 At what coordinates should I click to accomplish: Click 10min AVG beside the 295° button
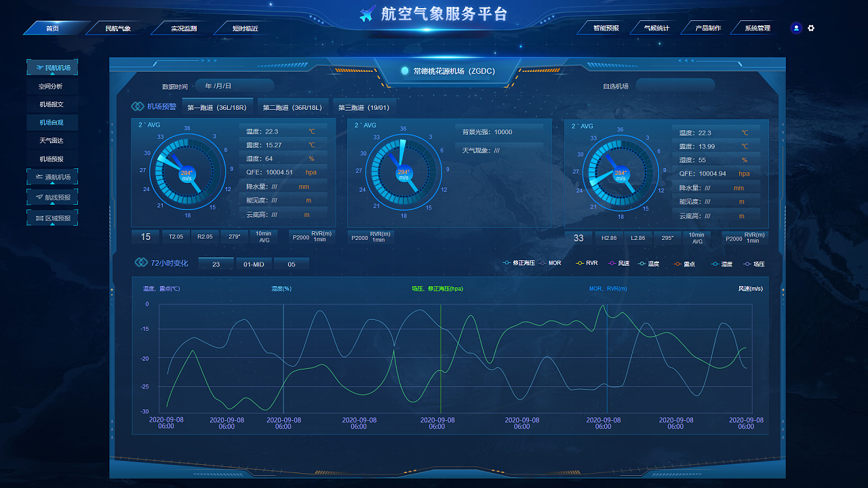[696, 237]
